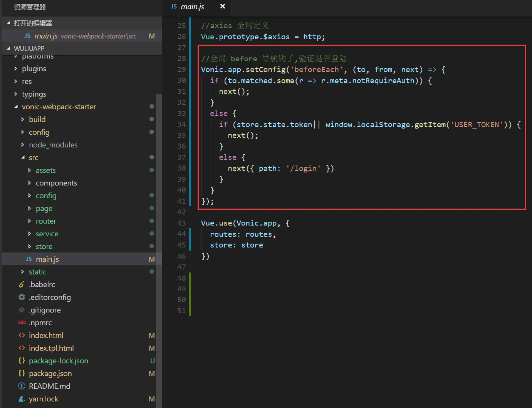Screen dimensions: 532x408
Task: Click the JSON braces icon beside package-lock.json
Action: [x=22, y=361]
